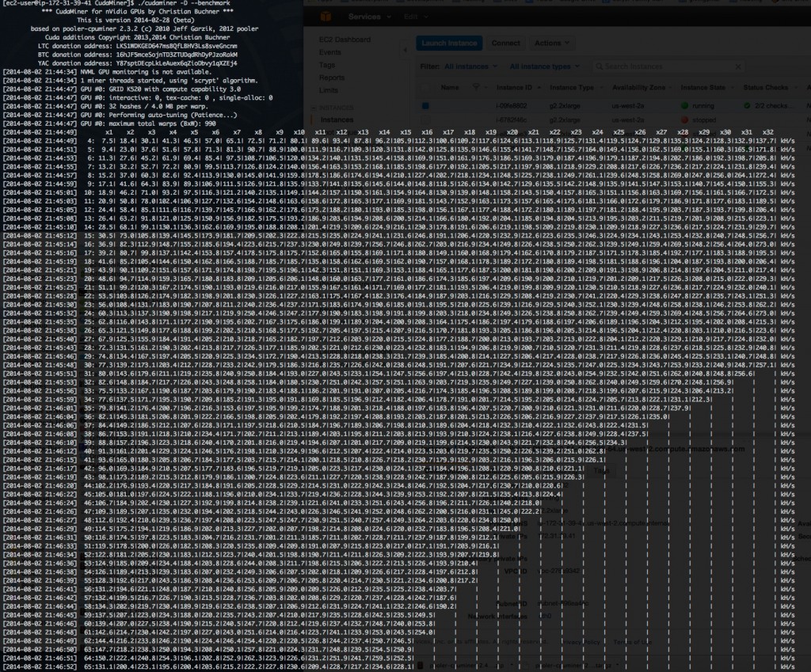Viewport: 811px width, 672px height.
Task: Collapse the EC2 sidebar with arrow
Action: pyautogui.click(x=405, y=50)
